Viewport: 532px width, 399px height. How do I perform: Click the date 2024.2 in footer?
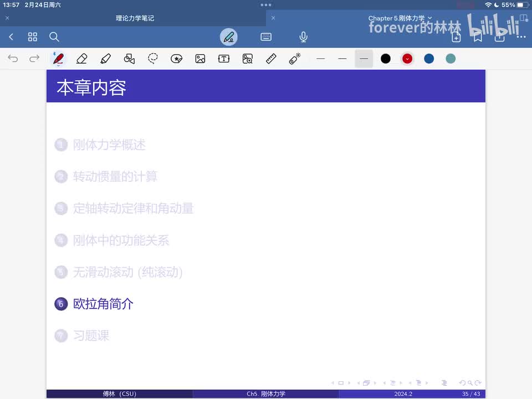[403, 393]
